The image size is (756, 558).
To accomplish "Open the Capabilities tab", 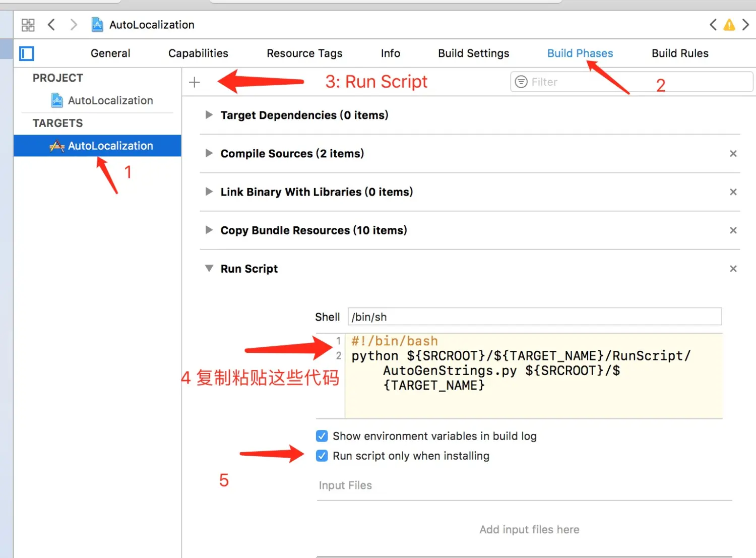I will pos(198,53).
